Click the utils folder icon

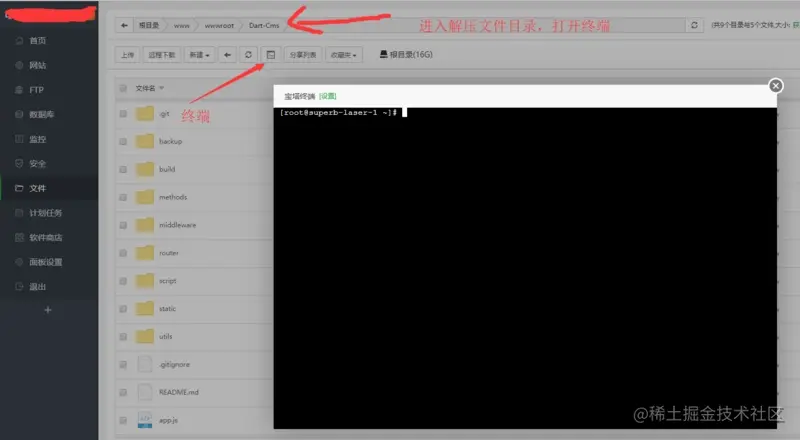[x=145, y=336]
